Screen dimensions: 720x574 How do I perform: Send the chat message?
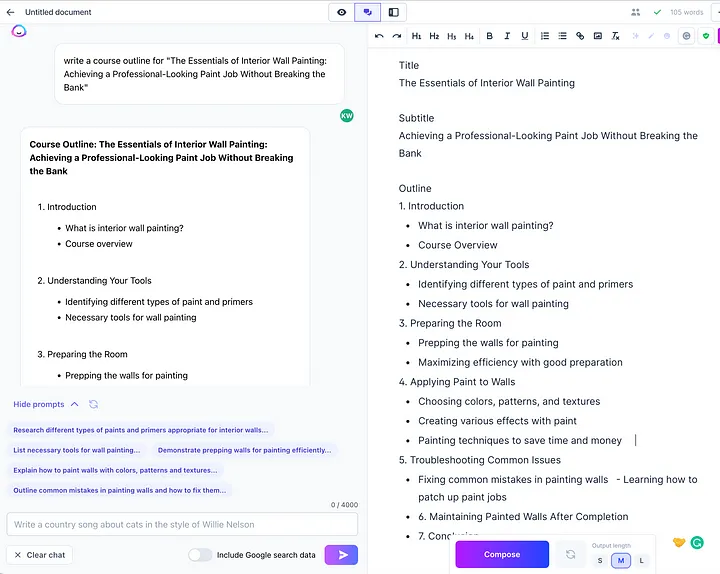[341, 555]
